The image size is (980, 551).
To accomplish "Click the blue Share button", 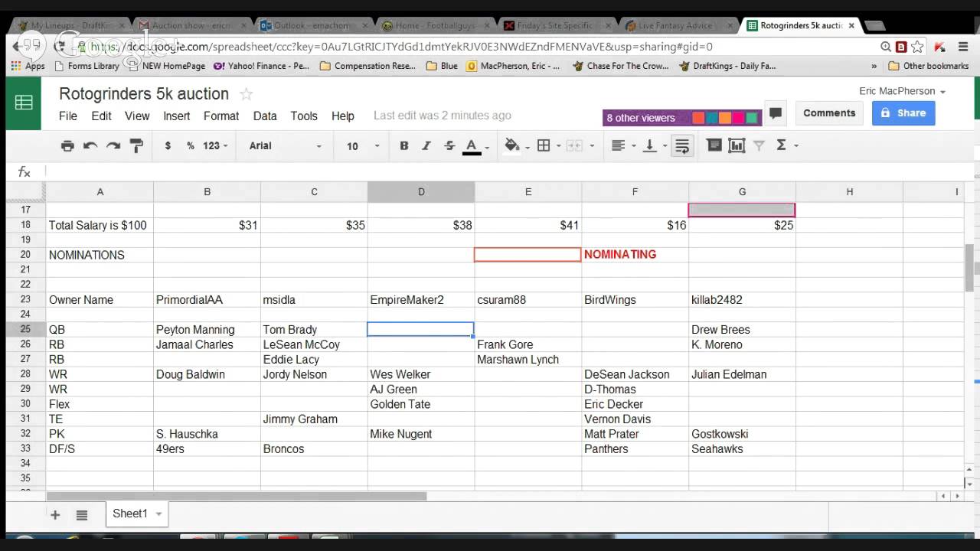I will pyautogui.click(x=903, y=113).
